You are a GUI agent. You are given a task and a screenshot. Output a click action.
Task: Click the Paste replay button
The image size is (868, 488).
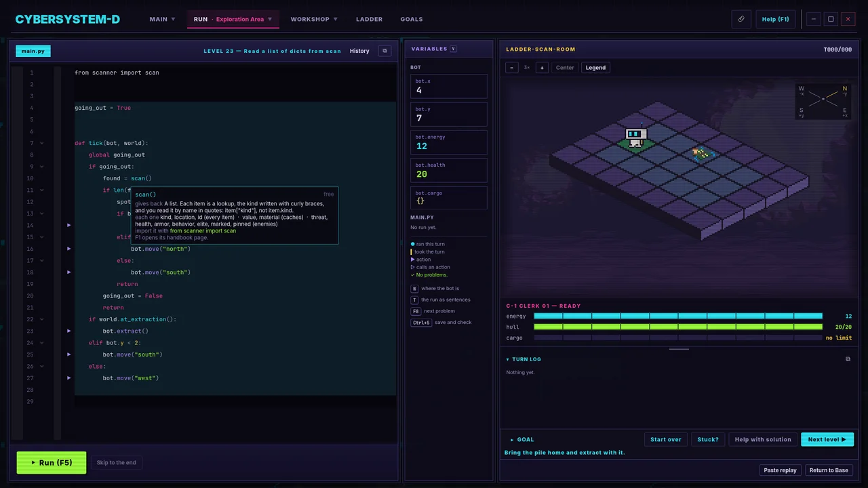coord(780,470)
